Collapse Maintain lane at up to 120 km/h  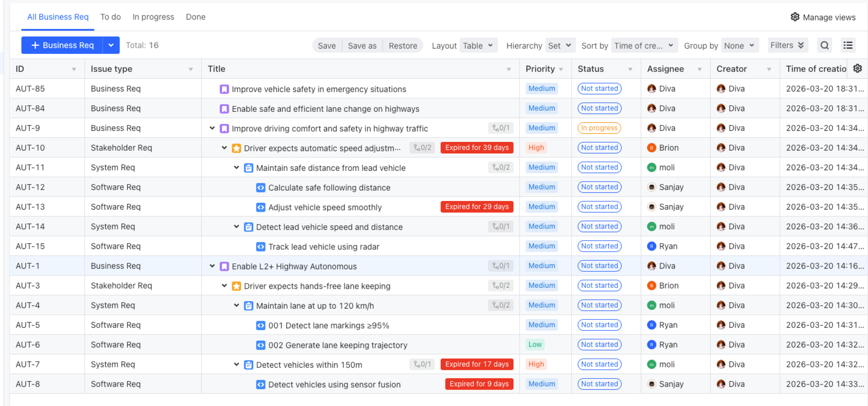(237, 306)
